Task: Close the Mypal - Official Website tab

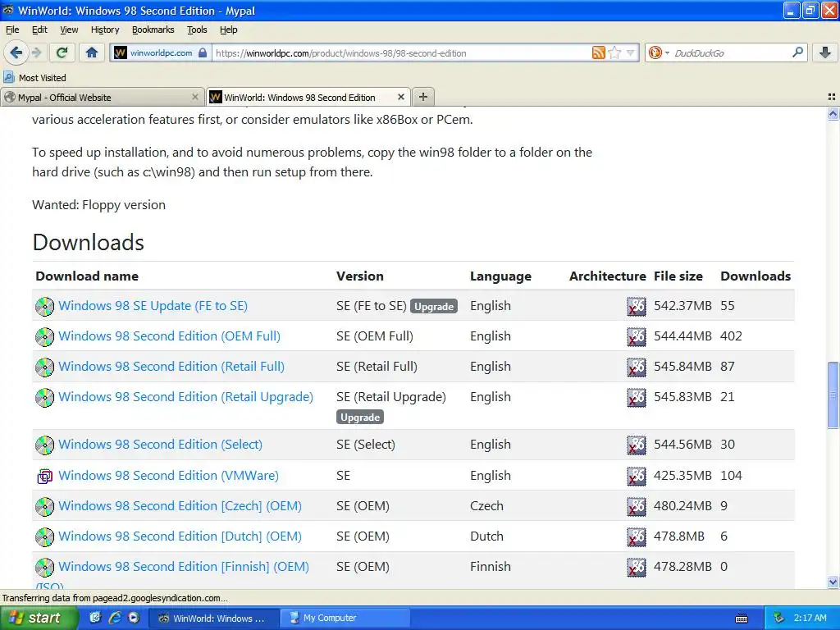Action: [x=195, y=97]
